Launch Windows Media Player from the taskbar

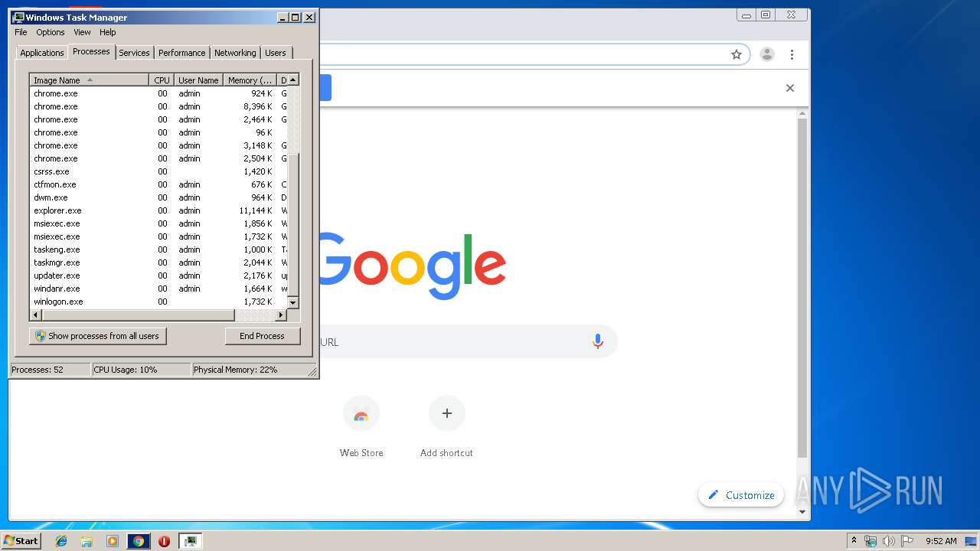(x=113, y=541)
